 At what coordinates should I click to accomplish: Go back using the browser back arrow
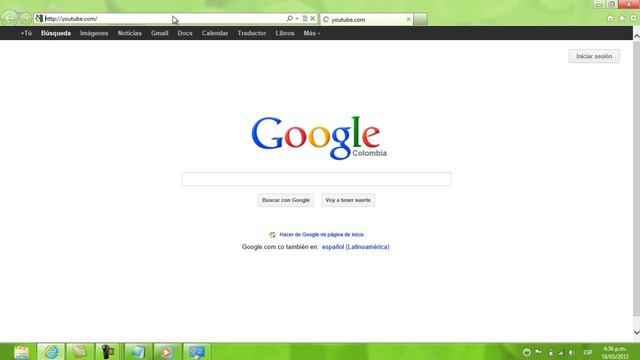coord(9,18)
